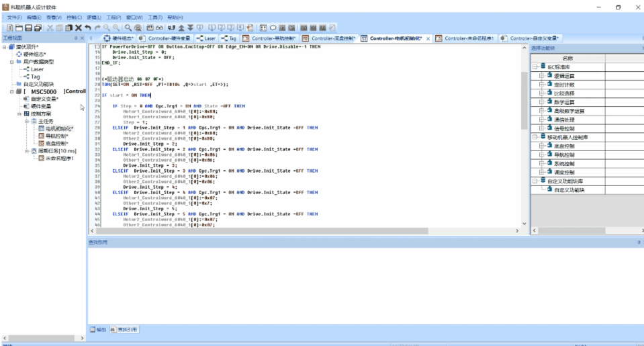644x346 pixels.
Task: Click the Zoom out magnifier icon
Action: pyautogui.click(x=107, y=28)
